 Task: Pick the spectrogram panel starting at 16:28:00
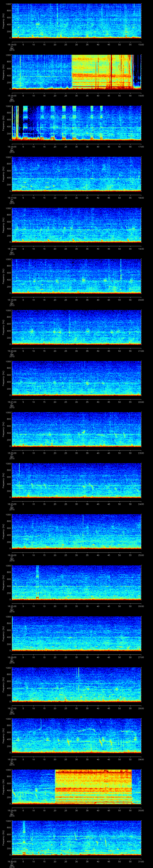(x=77, y=736)
